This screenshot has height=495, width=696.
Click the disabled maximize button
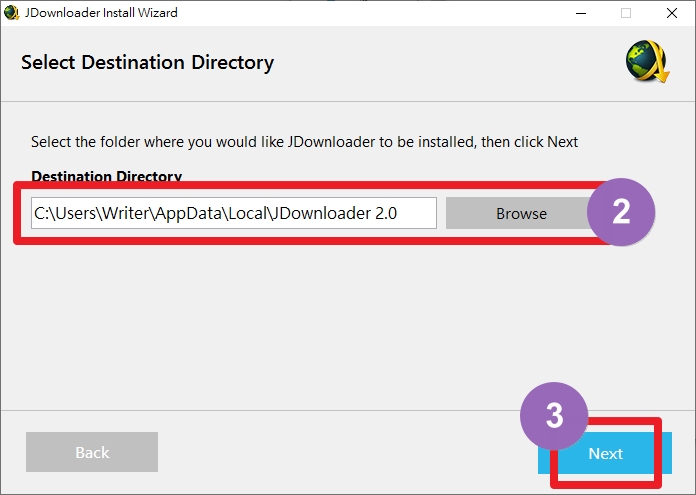626,13
